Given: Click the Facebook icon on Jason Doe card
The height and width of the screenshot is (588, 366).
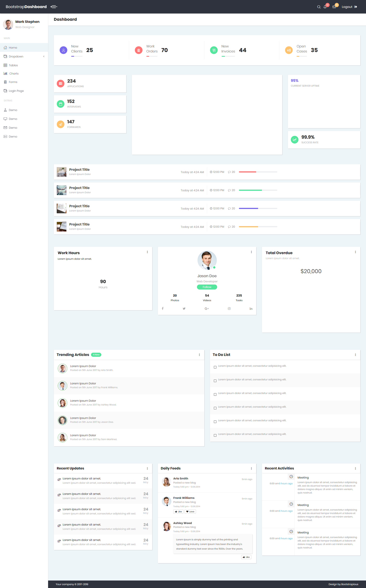Looking at the screenshot, I should click(x=163, y=309).
